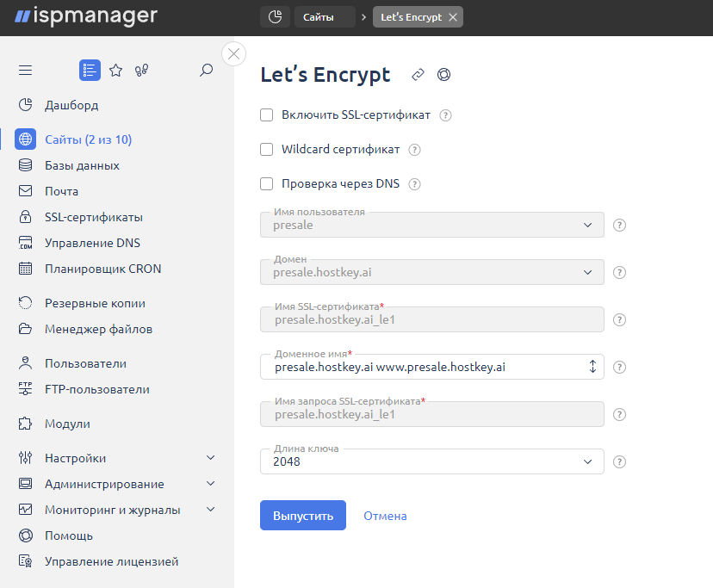Close the form with round X button
Viewport: 713px width, 588px height.
233,53
